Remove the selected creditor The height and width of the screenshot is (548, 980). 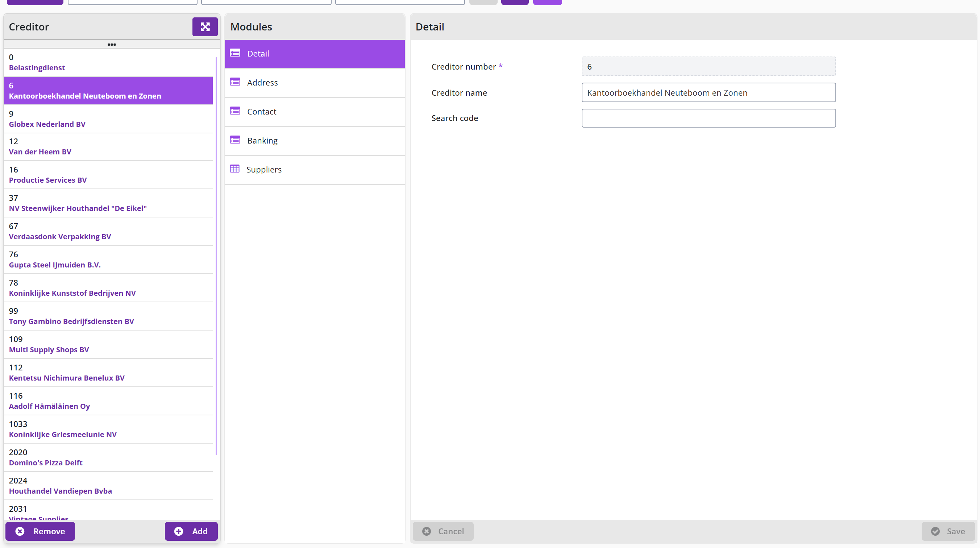tap(40, 531)
